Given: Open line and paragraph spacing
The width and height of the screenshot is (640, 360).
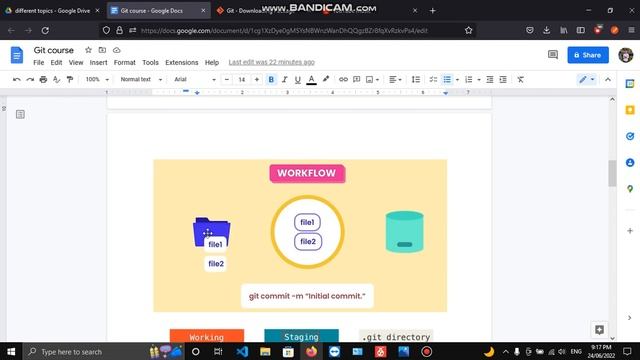Looking at the screenshot, I should coord(416,80).
